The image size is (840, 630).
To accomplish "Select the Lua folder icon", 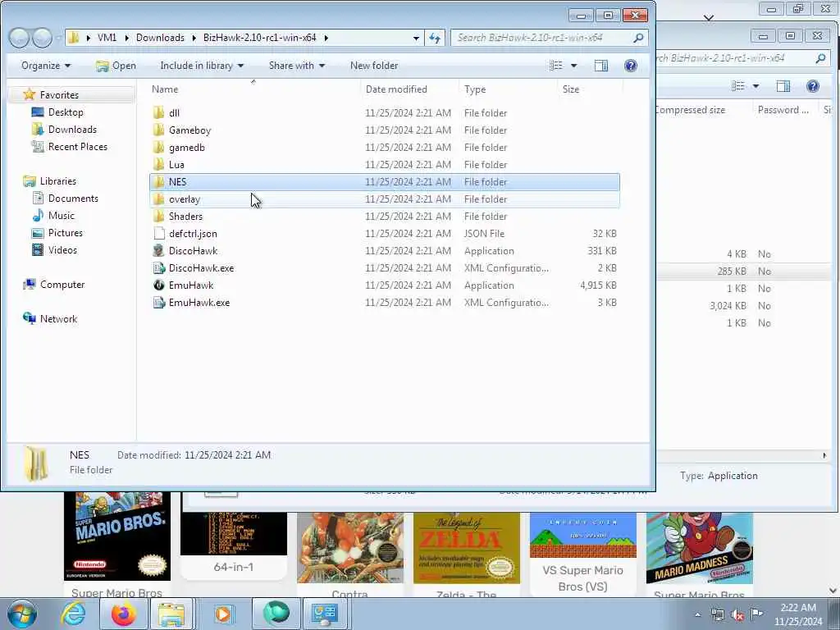I will tap(158, 164).
